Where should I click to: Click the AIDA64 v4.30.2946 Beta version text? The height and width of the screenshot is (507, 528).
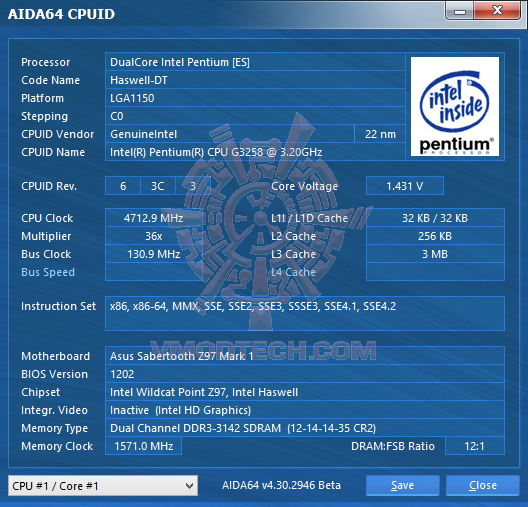click(281, 485)
